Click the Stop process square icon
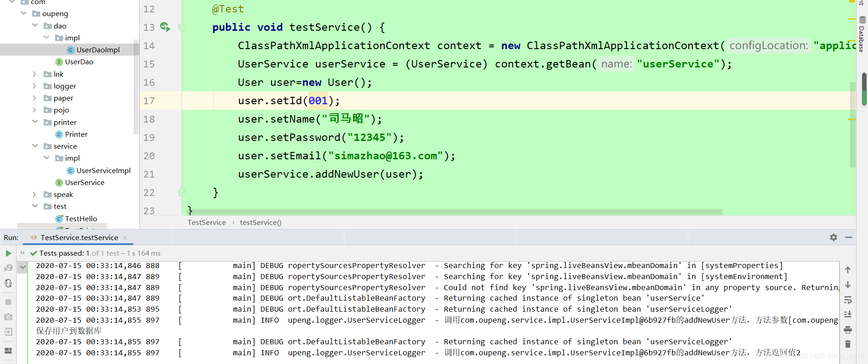Viewport: 868px width, 364px height. (x=8, y=302)
